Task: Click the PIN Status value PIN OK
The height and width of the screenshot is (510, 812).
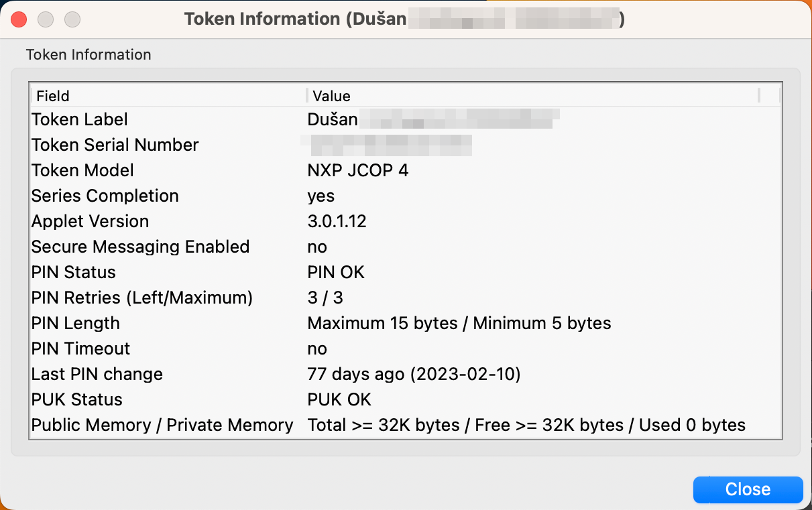Action: click(336, 272)
